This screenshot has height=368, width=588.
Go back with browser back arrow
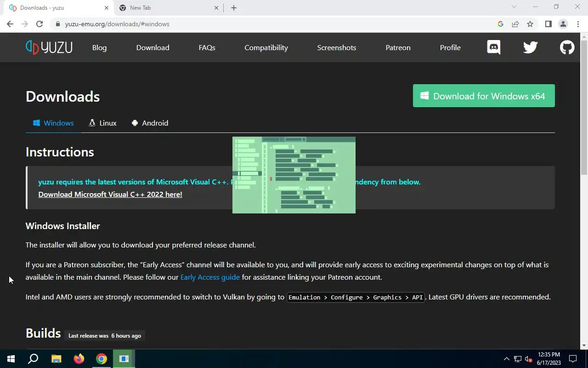(10, 24)
